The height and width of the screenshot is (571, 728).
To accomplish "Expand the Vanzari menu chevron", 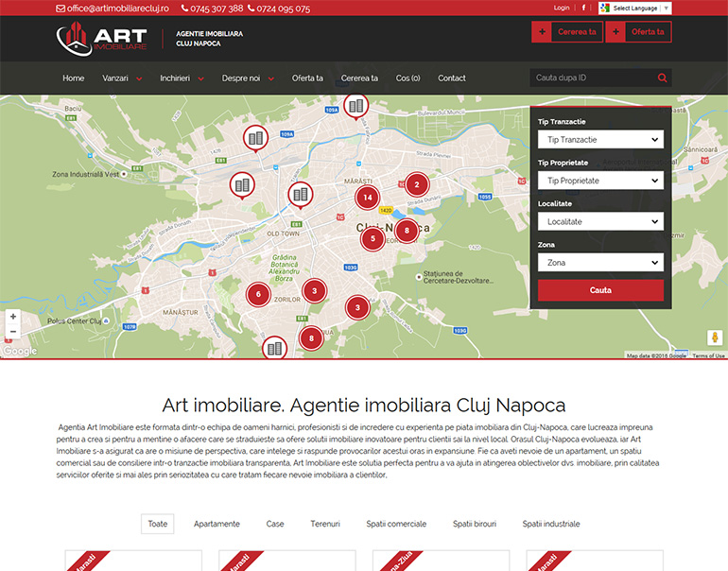I will (x=139, y=78).
